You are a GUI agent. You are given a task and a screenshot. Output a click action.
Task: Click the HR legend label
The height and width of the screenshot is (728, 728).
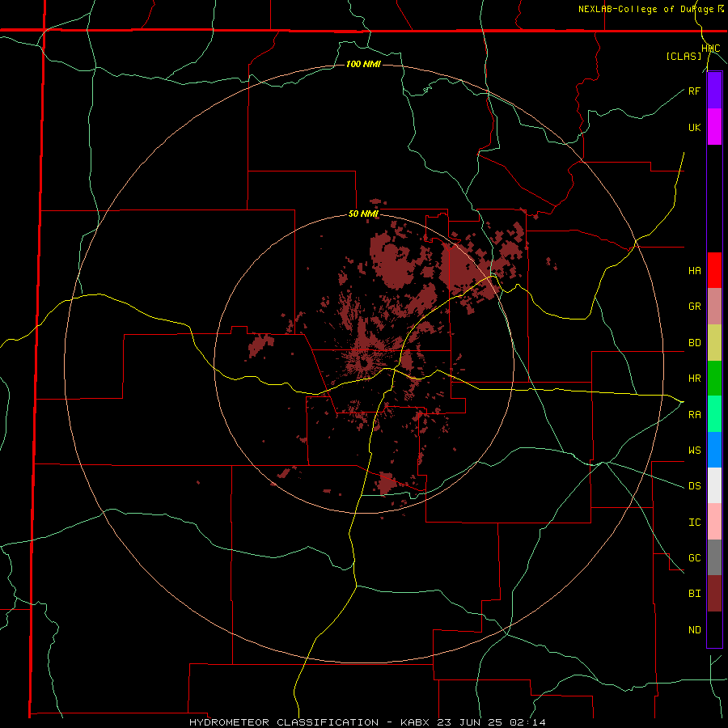694,379
